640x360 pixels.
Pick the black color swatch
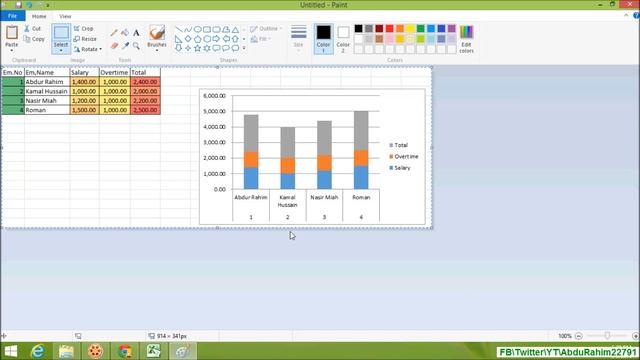[358, 28]
